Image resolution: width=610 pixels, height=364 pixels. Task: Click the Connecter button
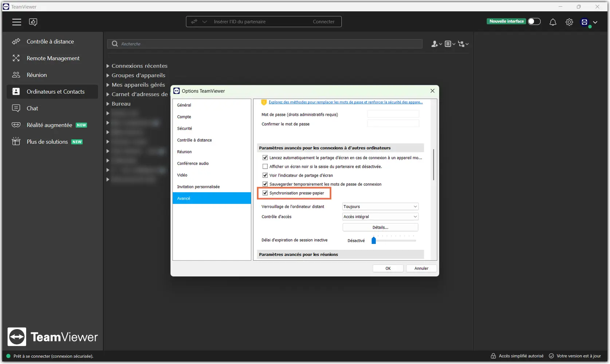tap(323, 22)
